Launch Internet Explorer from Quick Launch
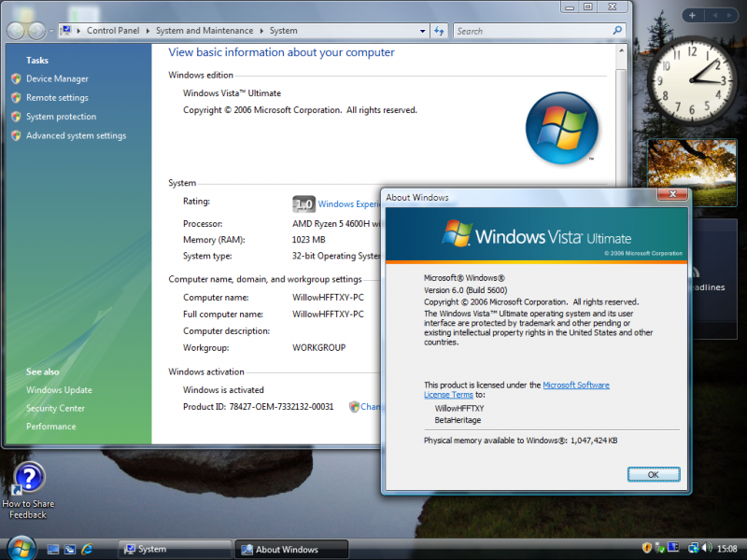The image size is (747, 560). pos(87,549)
